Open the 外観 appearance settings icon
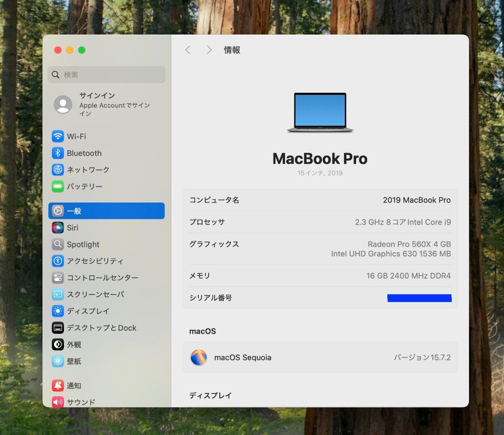The width and height of the screenshot is (504, 435). coord(58,344)
